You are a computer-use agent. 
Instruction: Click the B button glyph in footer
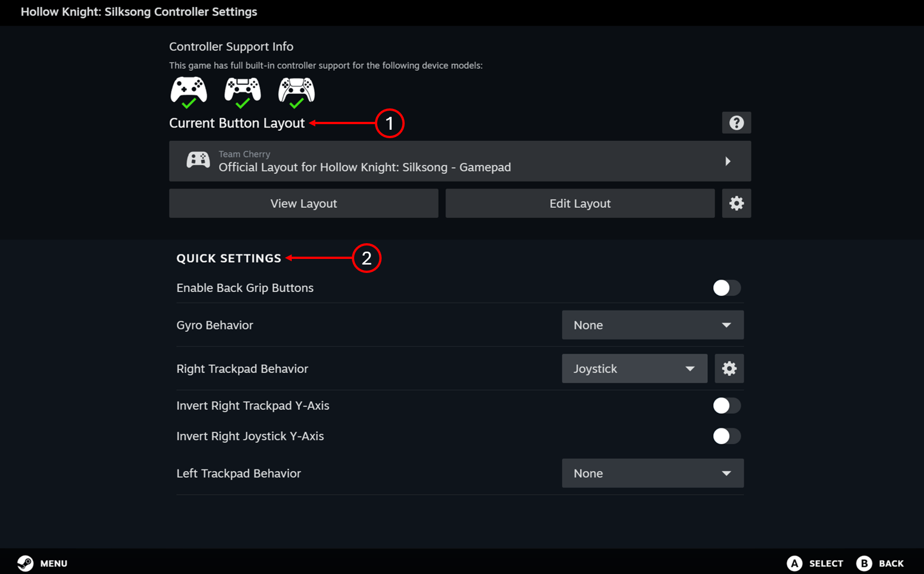pyautogui.click(x=864, y=563)
